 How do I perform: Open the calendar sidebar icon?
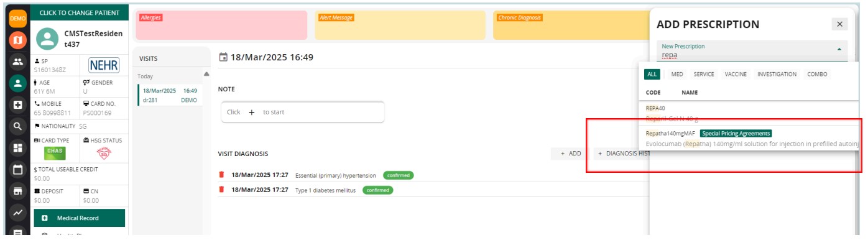pos(17,169)
